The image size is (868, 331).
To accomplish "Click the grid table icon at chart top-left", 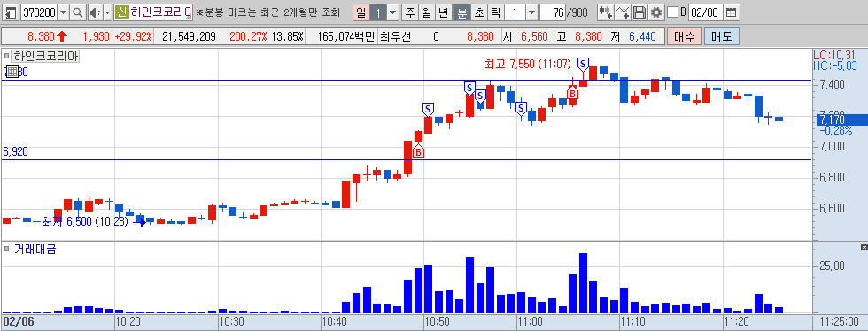I will pos(12,72).
